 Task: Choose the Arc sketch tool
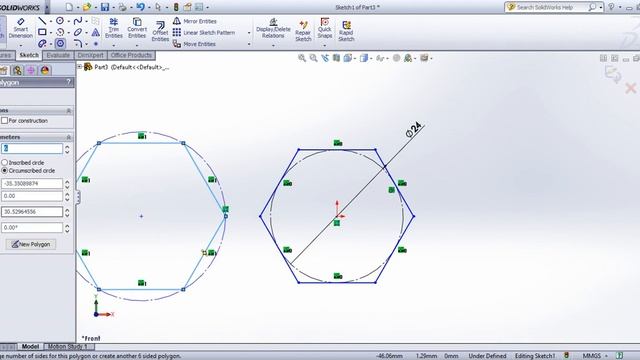tap(60, 32)
